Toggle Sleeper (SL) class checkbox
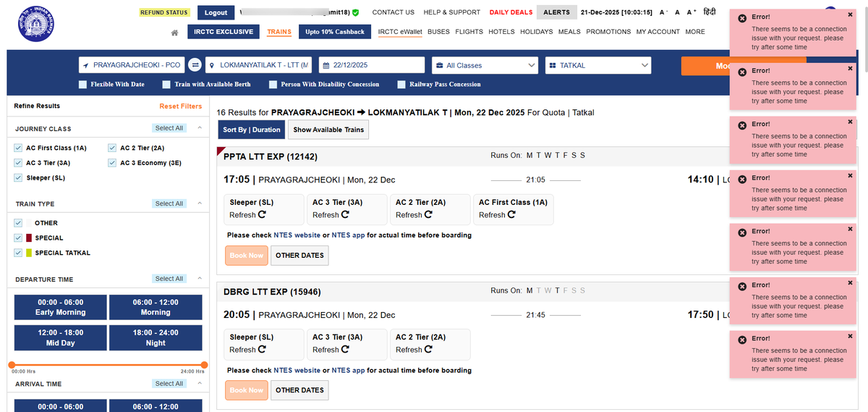The height and width of the screenshot is (412, 868). (18, 177)
